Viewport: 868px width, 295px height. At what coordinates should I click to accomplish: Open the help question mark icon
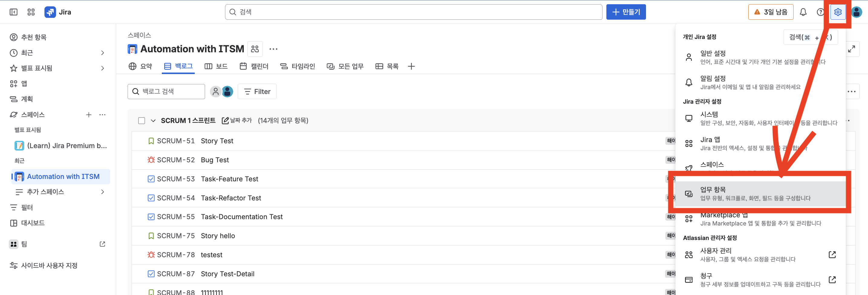[x=821, y=12]
